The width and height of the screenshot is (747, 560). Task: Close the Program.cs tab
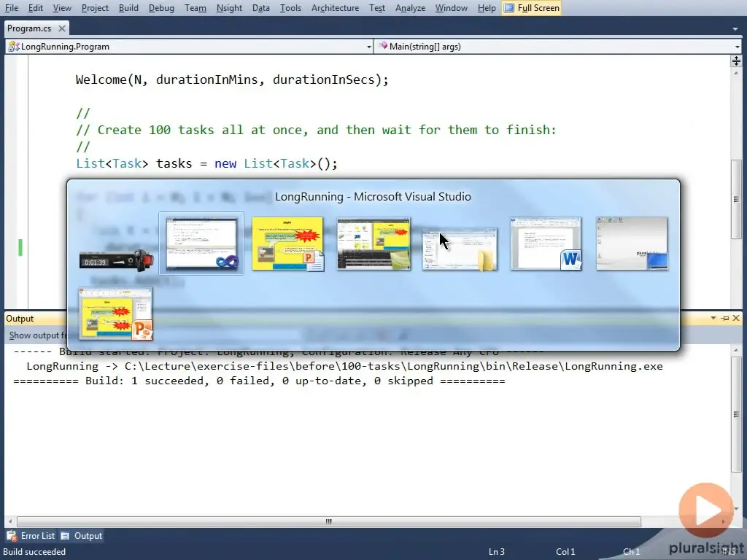(x=62, y=28)
